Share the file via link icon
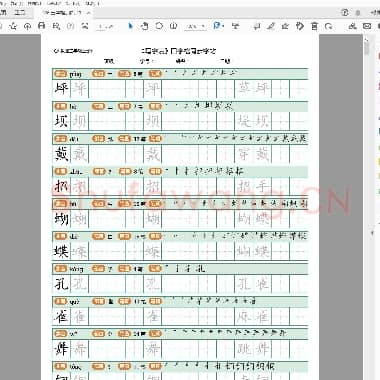 tap(352, 26)
